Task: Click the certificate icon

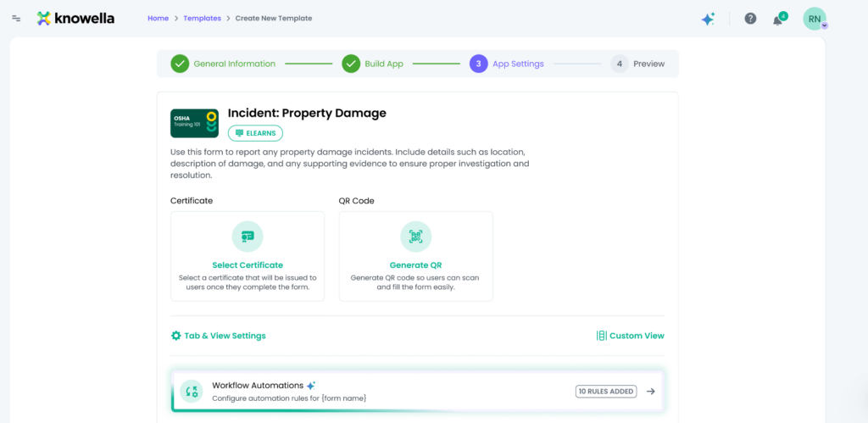Action: point(248,237)
